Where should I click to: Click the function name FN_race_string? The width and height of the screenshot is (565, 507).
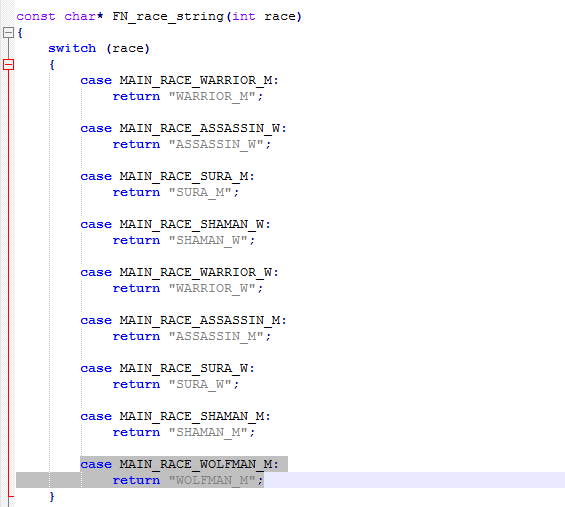tap(168, 17)
